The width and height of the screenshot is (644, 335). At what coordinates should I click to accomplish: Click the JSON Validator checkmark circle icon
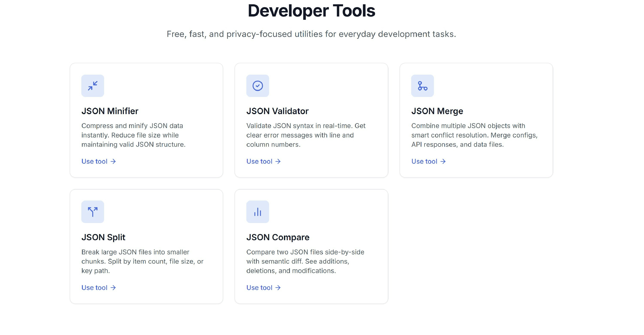tap(258, 86)
